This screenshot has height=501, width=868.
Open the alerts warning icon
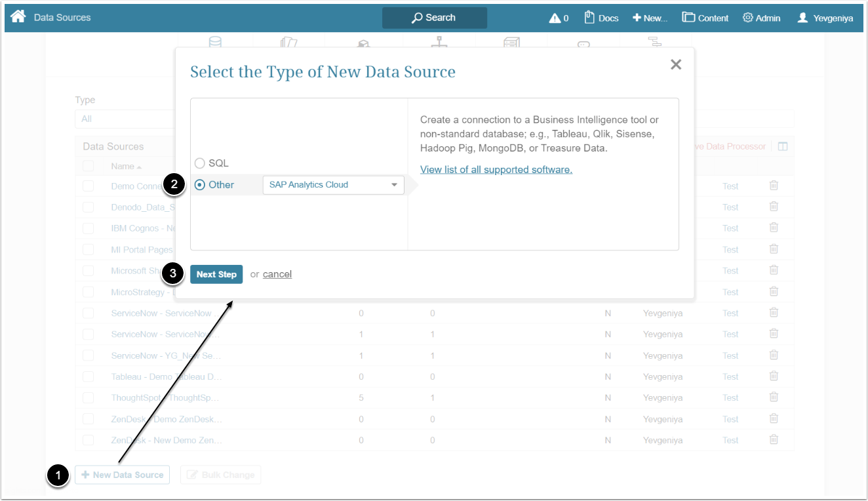559,18
